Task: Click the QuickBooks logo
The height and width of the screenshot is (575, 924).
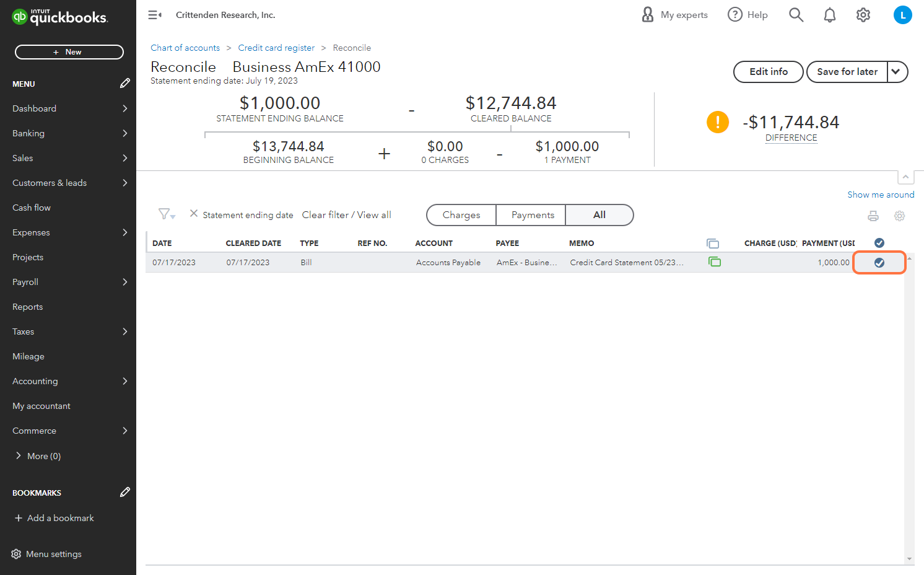Action: (x=60, y=17)
